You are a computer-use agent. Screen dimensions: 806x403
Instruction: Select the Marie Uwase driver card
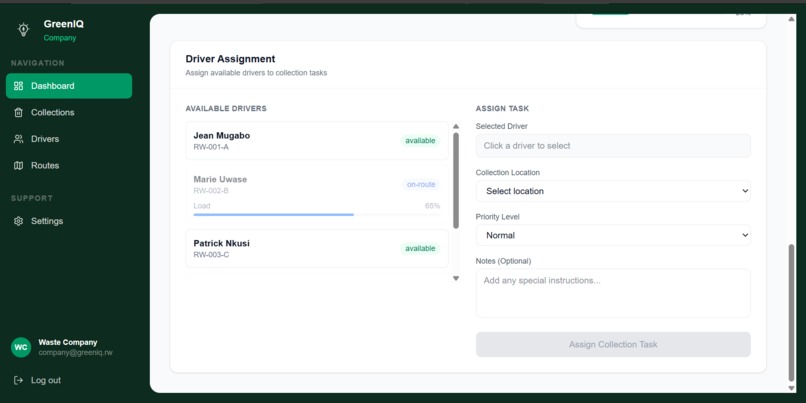click(x=317, y=195)
